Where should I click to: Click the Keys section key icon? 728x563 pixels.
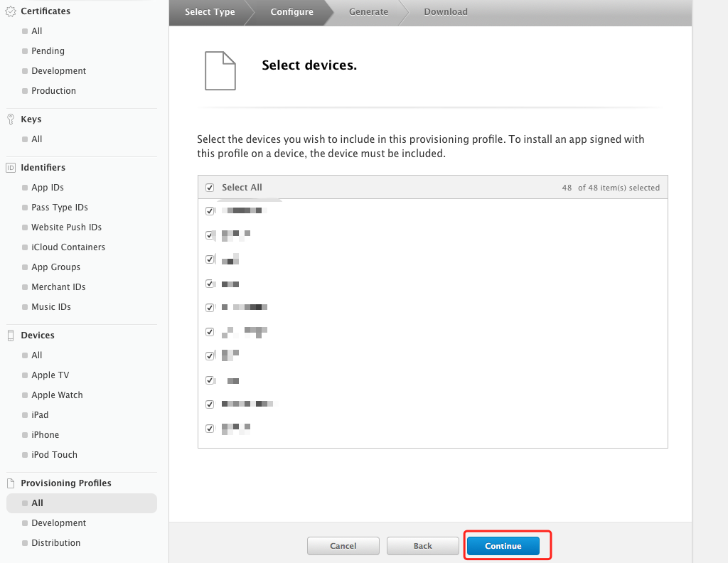(x=11, y=119)
